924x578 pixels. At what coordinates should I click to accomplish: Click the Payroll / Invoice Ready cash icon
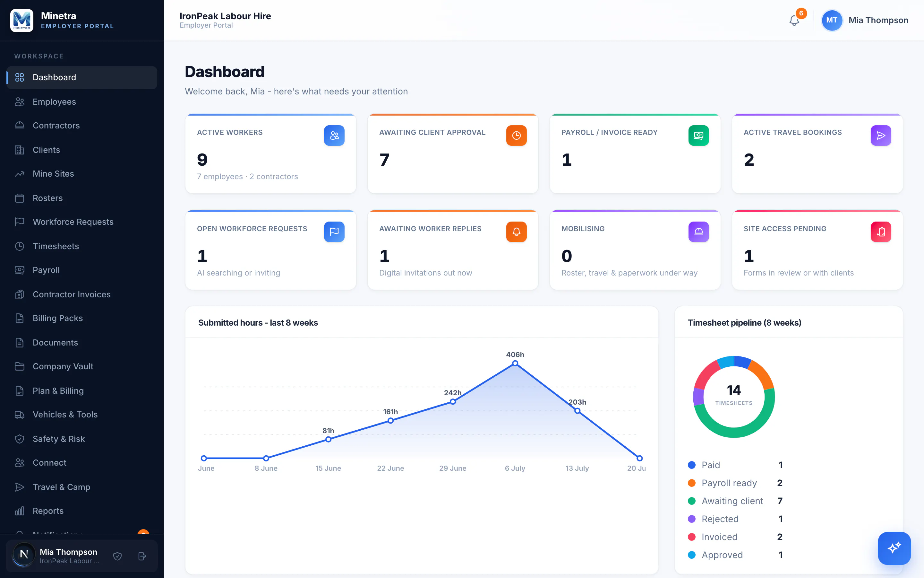(698, 135)
